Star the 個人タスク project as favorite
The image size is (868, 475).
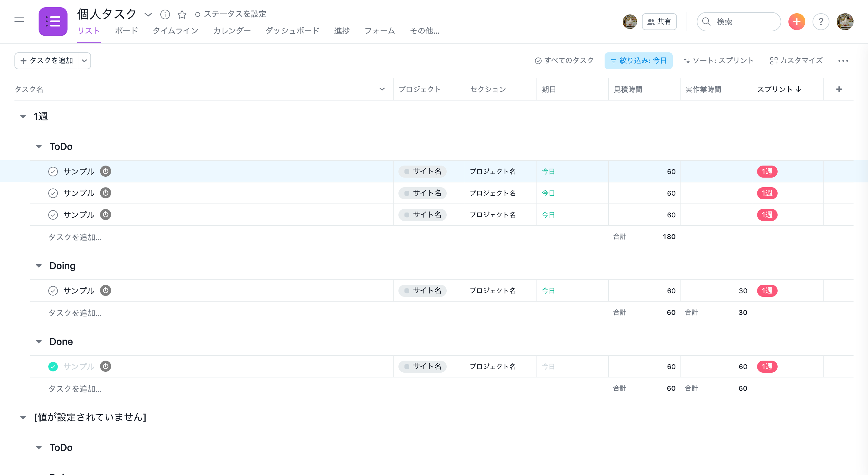point(182,14)
